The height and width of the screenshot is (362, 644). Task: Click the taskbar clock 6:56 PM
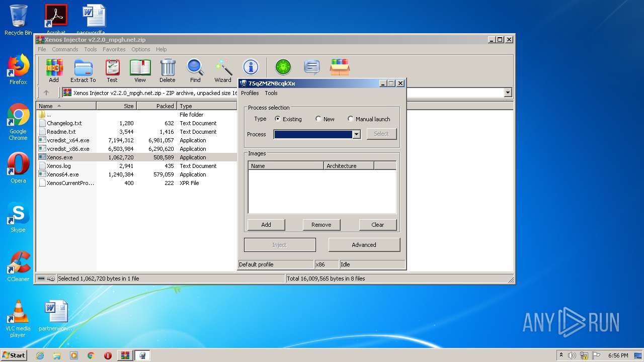click(618, 355)
